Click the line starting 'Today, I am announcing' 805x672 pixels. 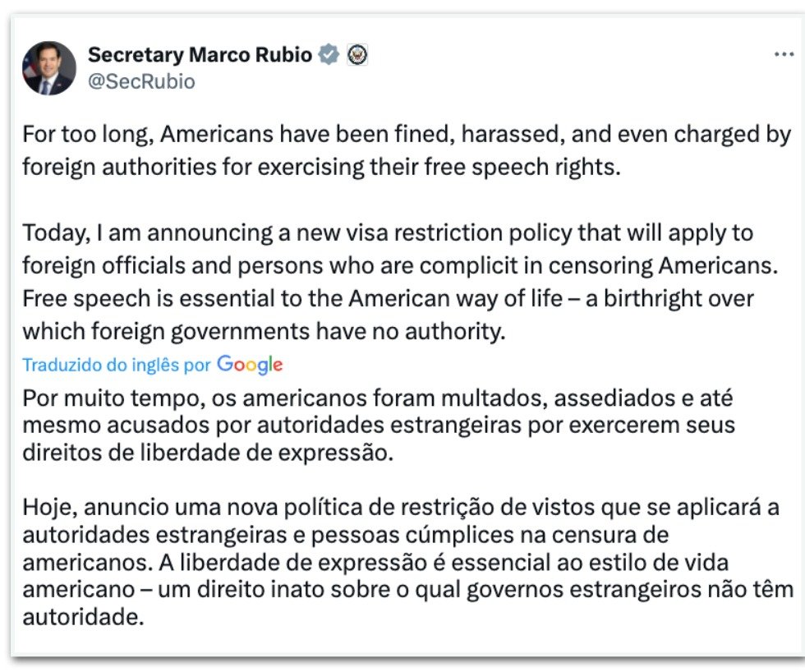pyautogui.click(x=387, y=232)
